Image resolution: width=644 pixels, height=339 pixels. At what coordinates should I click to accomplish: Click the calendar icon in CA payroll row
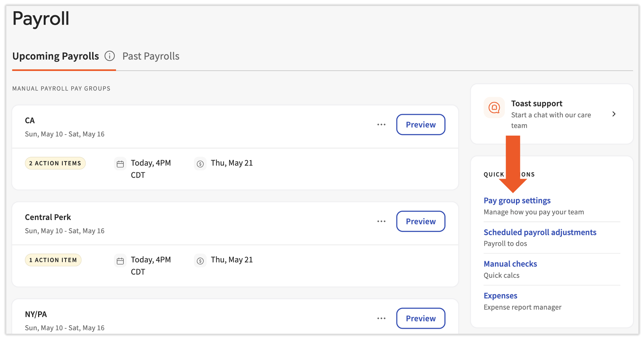pyautogui.click(x=120, y=164)
